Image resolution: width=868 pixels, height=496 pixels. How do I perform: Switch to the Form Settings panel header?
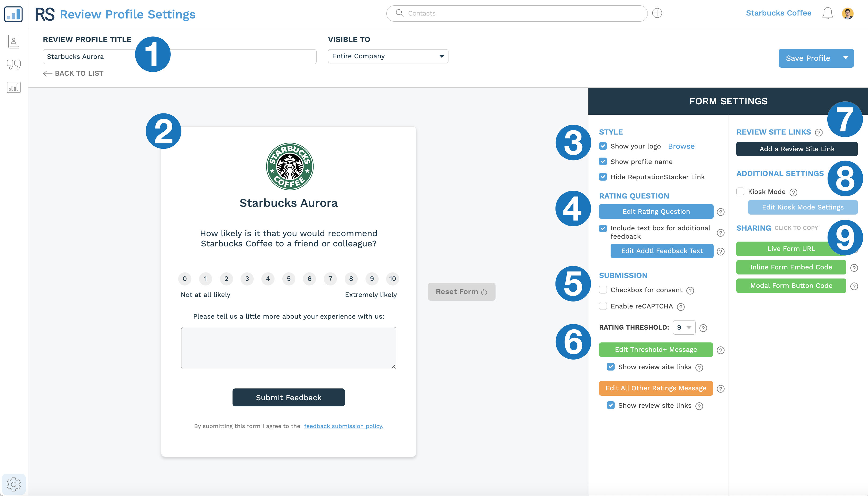click(x=728, y=101)
